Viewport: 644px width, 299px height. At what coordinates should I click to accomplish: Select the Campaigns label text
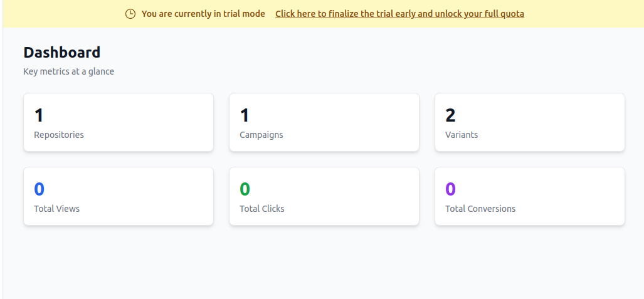(x=261, y=135)
